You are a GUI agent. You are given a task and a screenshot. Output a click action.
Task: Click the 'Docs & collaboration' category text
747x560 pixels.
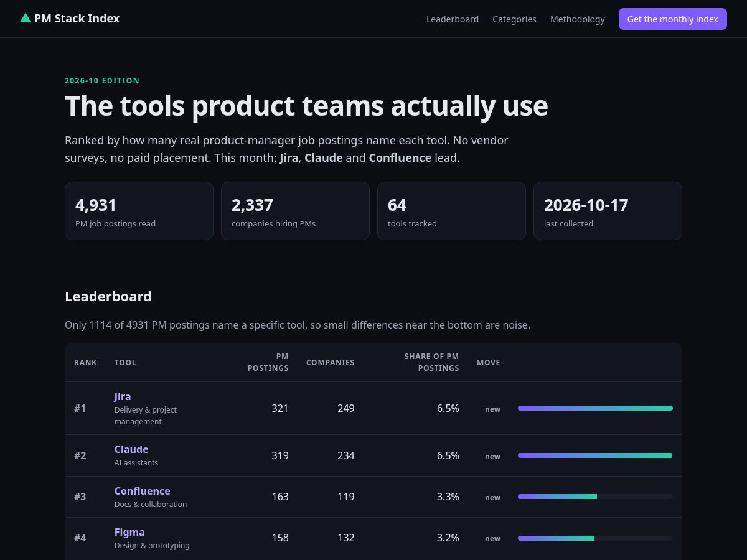(151, 504)
